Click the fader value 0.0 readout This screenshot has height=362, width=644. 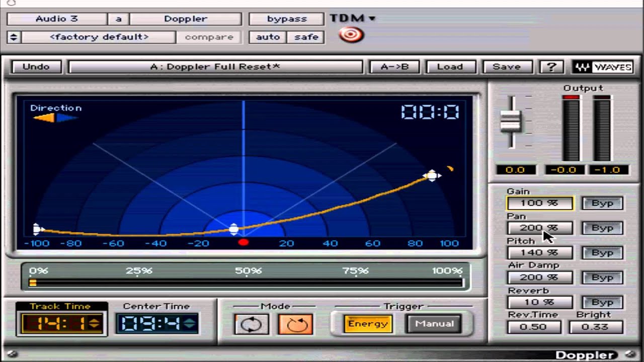click(515, 170)
